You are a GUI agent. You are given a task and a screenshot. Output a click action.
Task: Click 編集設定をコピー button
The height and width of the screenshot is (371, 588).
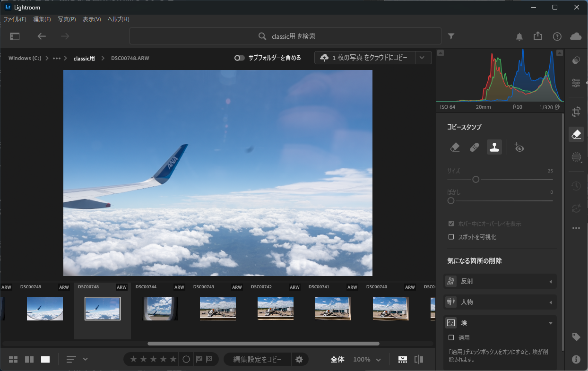[x=257, y=359]
